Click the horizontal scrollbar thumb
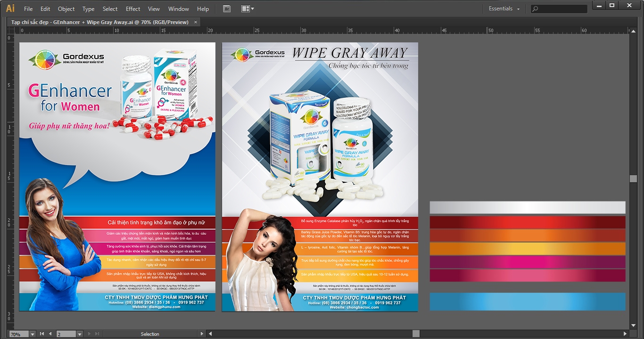This screenshot has height=339, width=644. 415,334
